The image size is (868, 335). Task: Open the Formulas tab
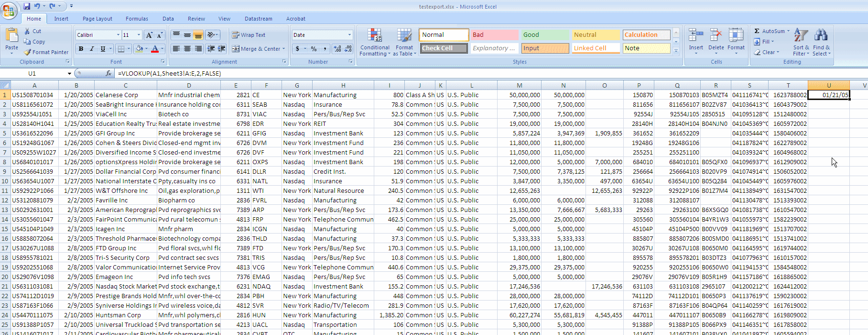tap(137, 19)
